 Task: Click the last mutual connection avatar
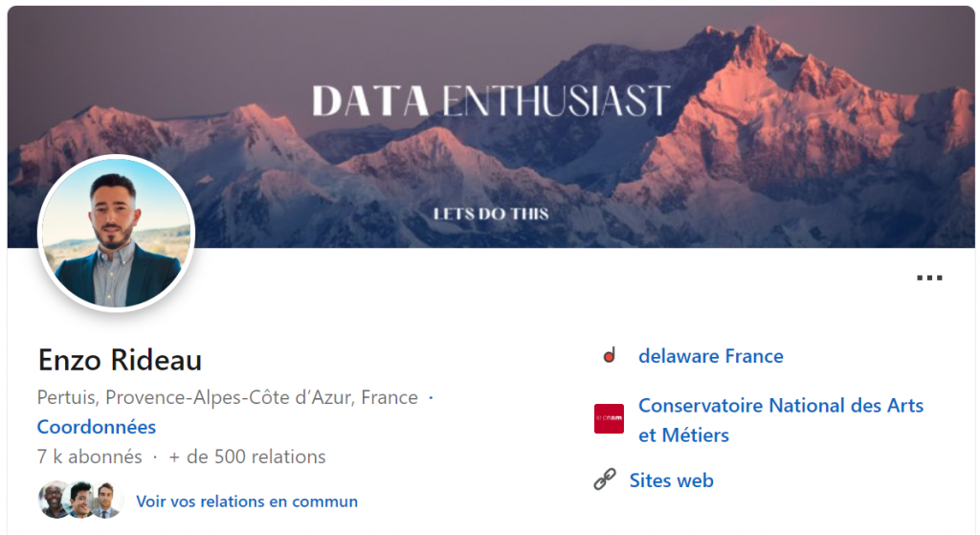click(x=105, y=501)
